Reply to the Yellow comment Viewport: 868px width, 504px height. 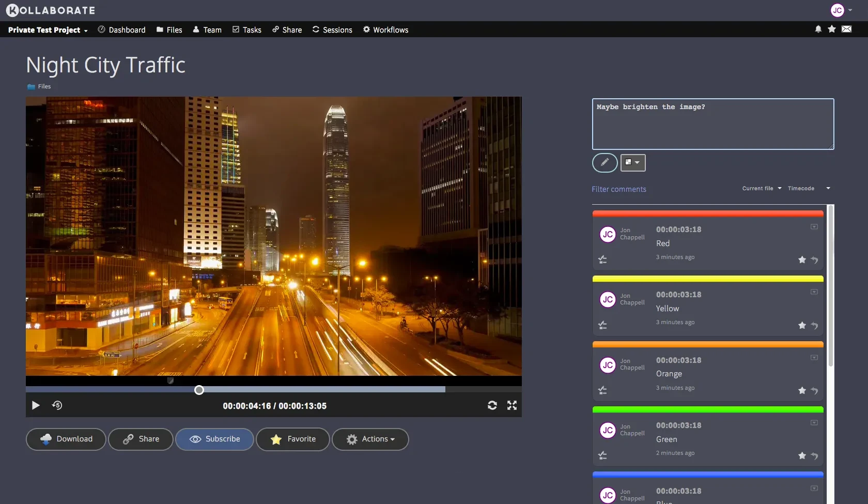coord(815,325)
